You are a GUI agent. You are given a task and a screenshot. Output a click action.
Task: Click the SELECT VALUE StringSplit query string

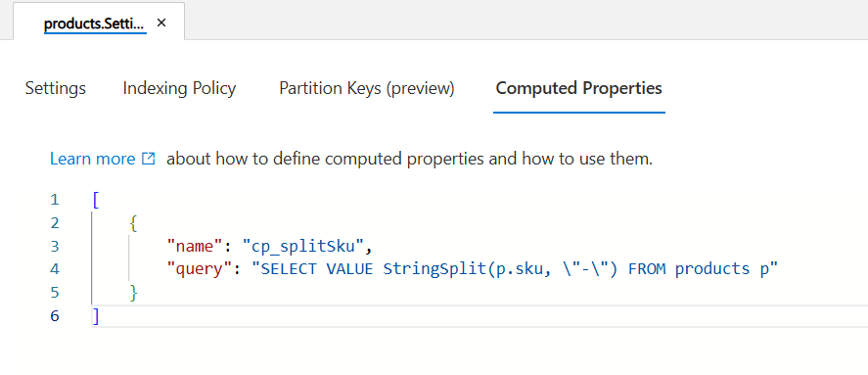515,268
